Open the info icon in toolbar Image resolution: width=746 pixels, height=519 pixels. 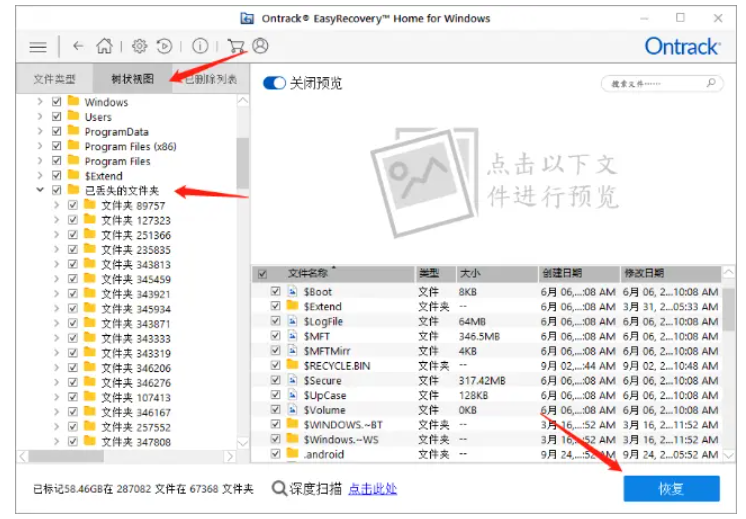[200, 46]
